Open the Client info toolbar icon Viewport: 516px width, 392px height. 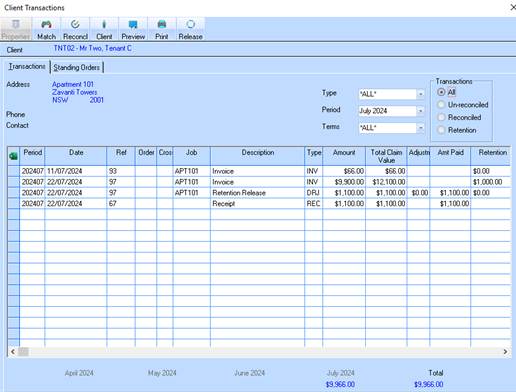click(x=104, y=29)
